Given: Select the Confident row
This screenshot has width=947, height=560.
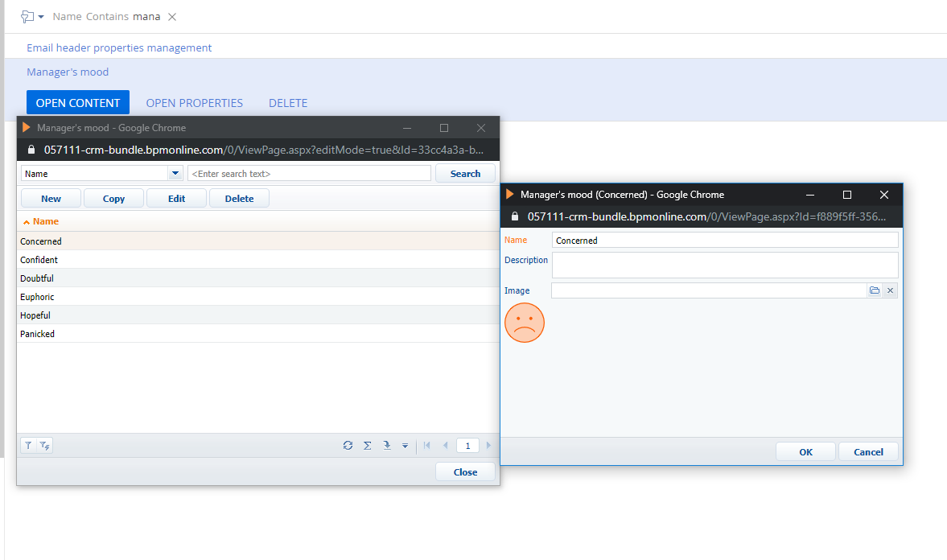Looking at the screenshot, I should [258, 260].
